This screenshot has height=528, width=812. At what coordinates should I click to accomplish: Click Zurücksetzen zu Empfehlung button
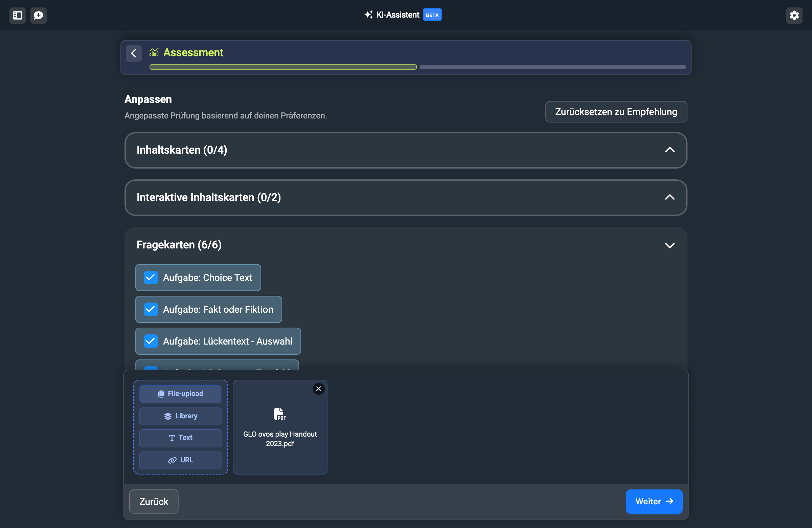tap(616, 112)
